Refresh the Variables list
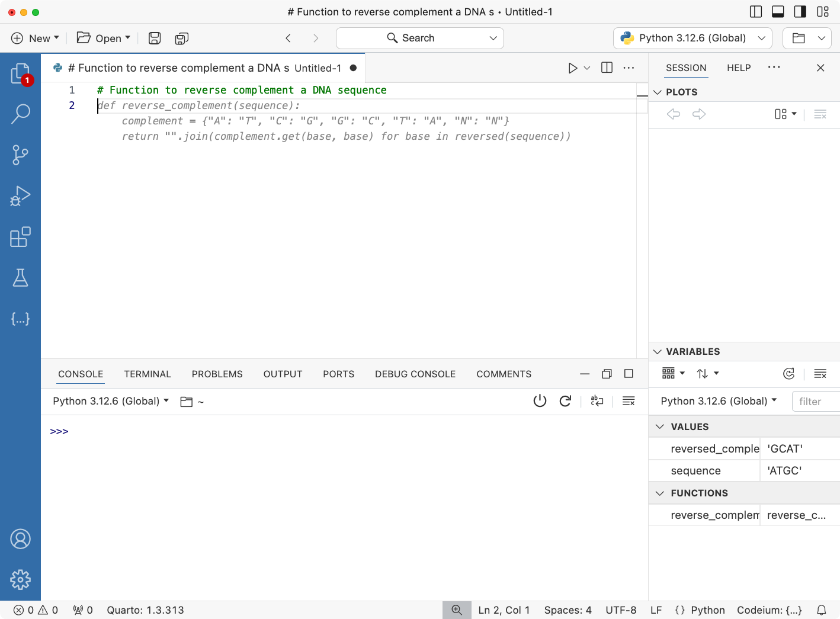This screenshot has height=619, width=840. coord(788,373)
